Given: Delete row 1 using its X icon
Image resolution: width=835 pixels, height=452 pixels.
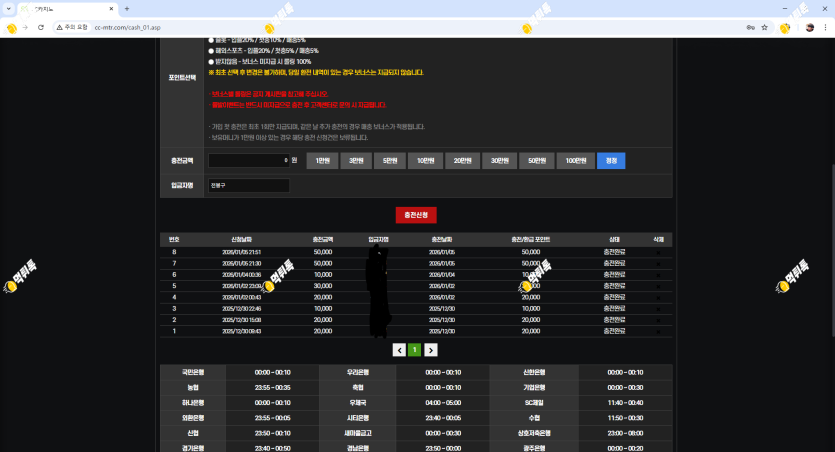Looking at the screenshot, I should (658, 330).
